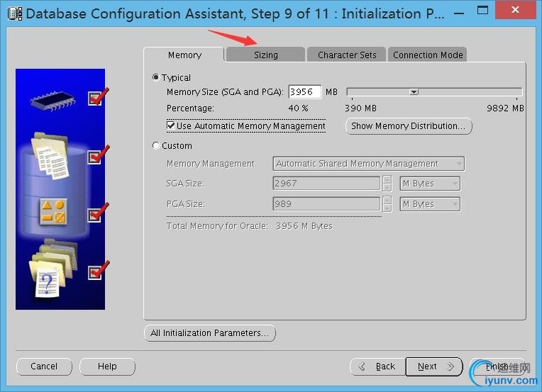Click the question mark documents icon
The image size is (542, 392).
click(x=53, y=269)
